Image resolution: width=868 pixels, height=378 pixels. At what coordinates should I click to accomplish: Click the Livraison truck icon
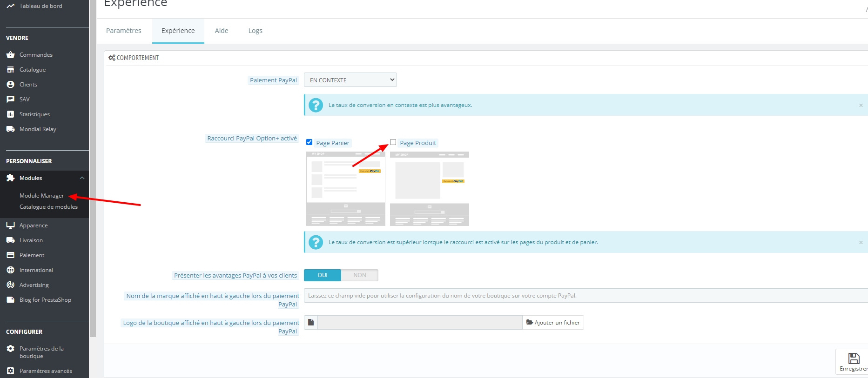pyautogui.click(x=10, y=240)
